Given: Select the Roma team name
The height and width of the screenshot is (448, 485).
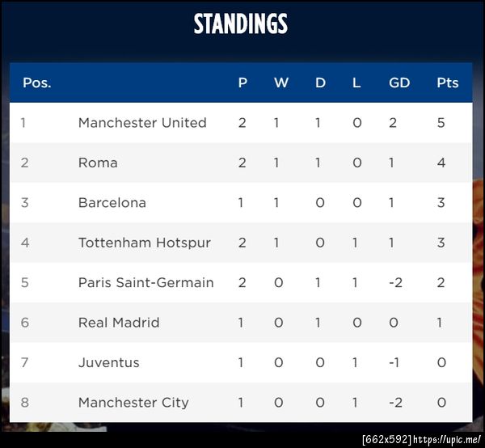Looking at the screenshot, I should pyautogui.click(x=98, y=163).
